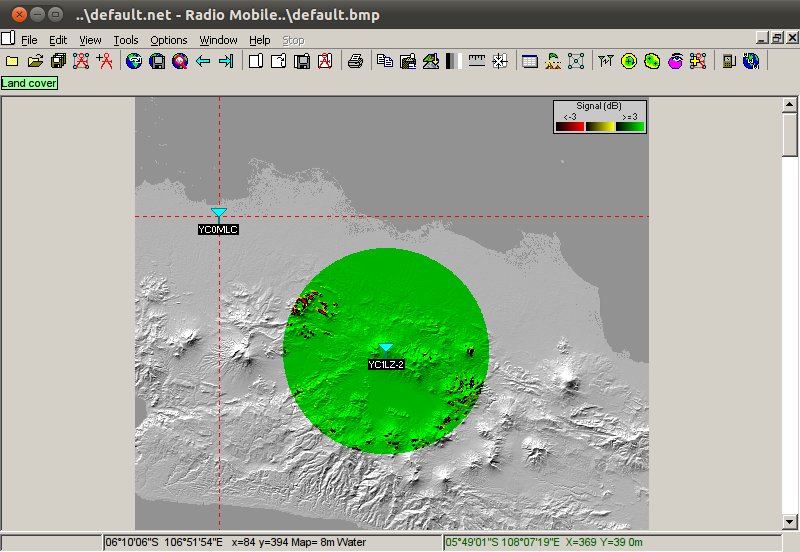800x552 pixels.
Task: Open networks with the open folder icon
Action: pos(35,62)
